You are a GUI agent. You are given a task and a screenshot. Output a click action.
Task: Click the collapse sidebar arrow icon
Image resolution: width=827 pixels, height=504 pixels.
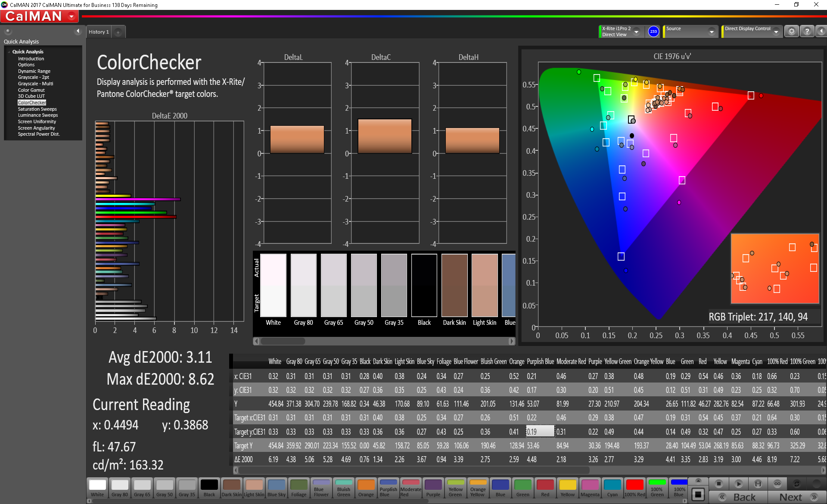(x=78, y=31)
